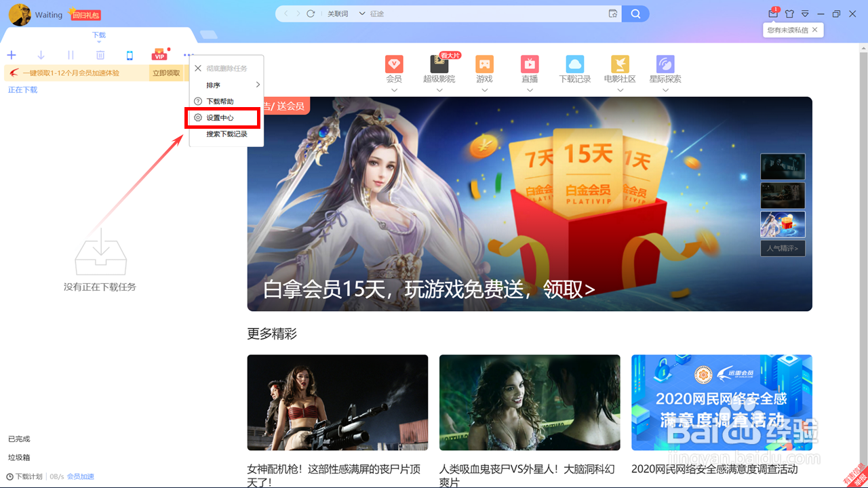Choose 搜索下载记录 from the context menu
Viewport: 868px width, 488px height.
click(x=226, y=134)
